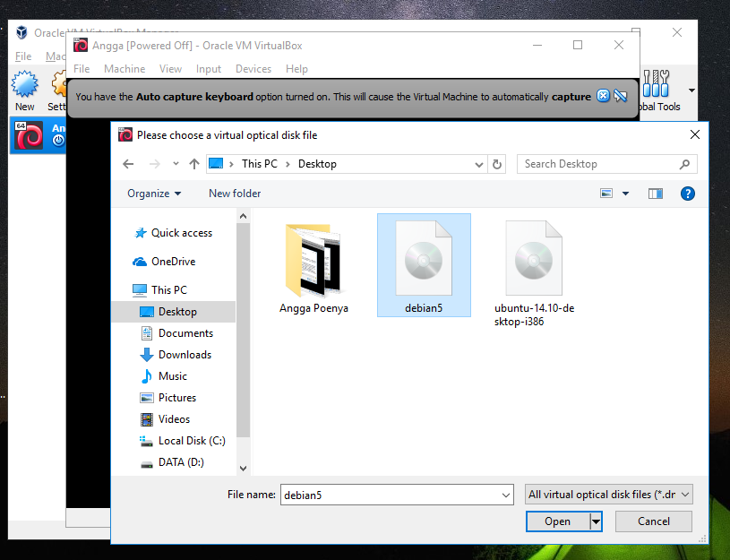
Task: Select the debian5 disk image file
Action: point(424,265)
